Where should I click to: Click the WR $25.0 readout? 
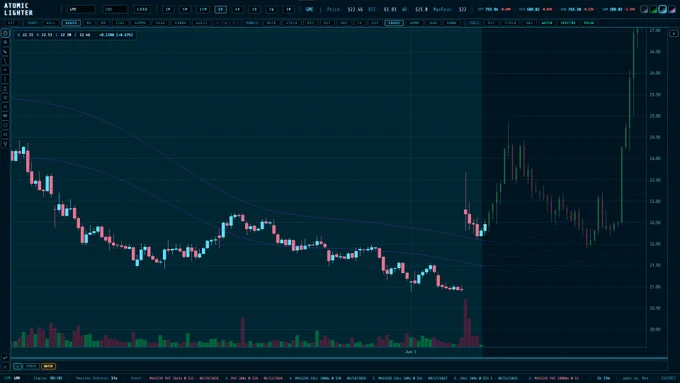coord(415,9)
